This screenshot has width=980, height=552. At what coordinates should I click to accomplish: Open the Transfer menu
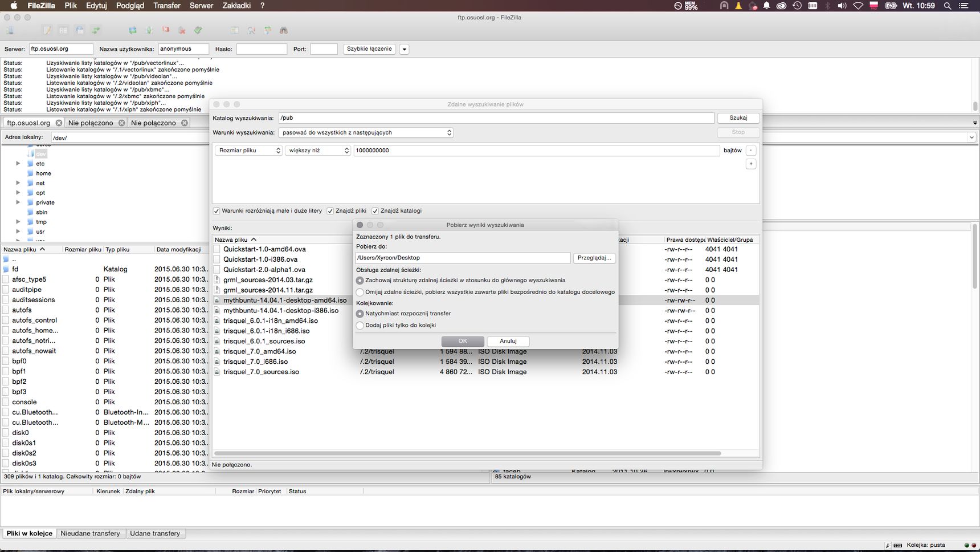167,6
